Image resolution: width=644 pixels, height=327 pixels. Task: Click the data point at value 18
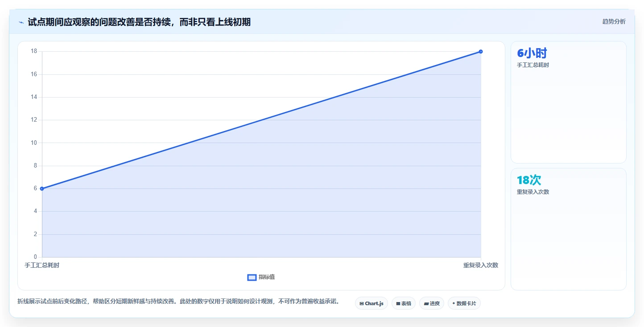[x=481, y=51]
